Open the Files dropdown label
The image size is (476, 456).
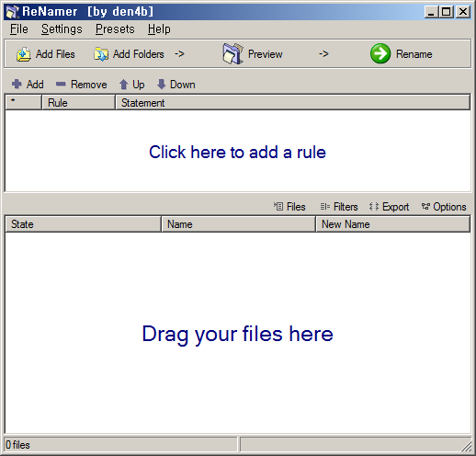pyautogui.click(x=296, y=207)
